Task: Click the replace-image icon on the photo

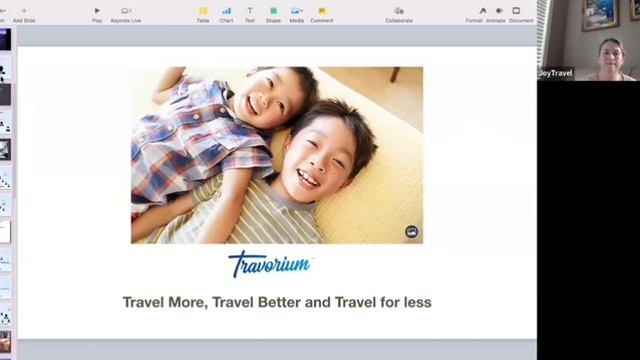Action: click(411, 232)
